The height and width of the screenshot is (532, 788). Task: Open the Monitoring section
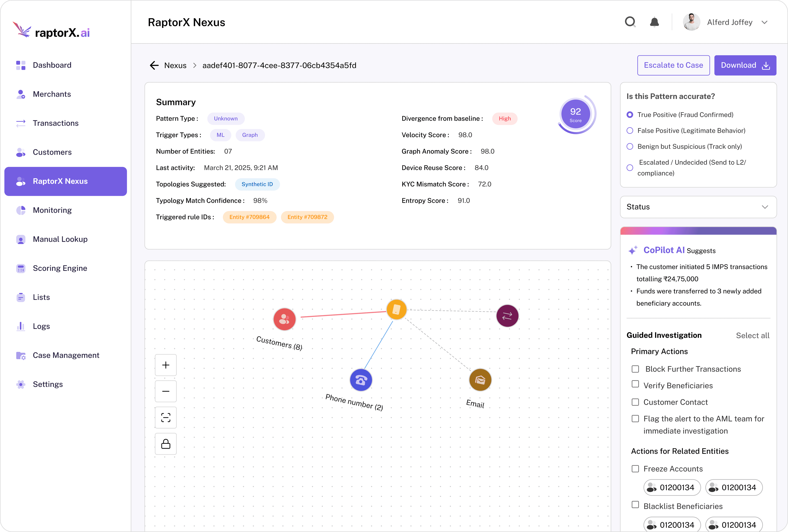pos(53,210)
